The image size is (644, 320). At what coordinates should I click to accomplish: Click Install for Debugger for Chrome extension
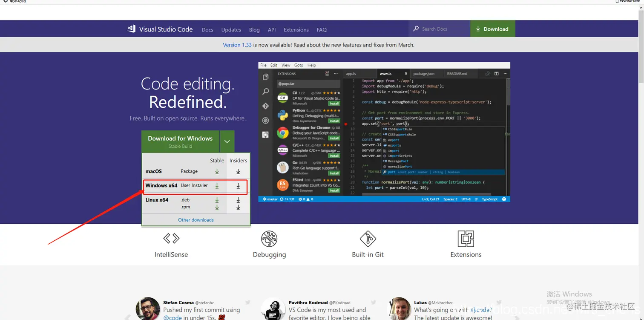tap(334, 138)
